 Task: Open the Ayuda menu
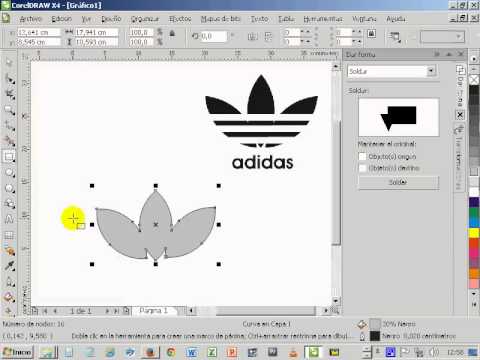pyautogui.click(x=396, y=19)
